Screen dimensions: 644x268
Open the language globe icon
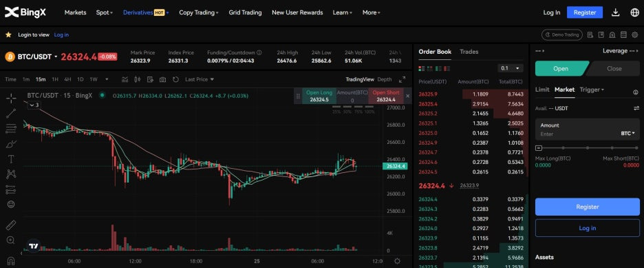(634, 12)
